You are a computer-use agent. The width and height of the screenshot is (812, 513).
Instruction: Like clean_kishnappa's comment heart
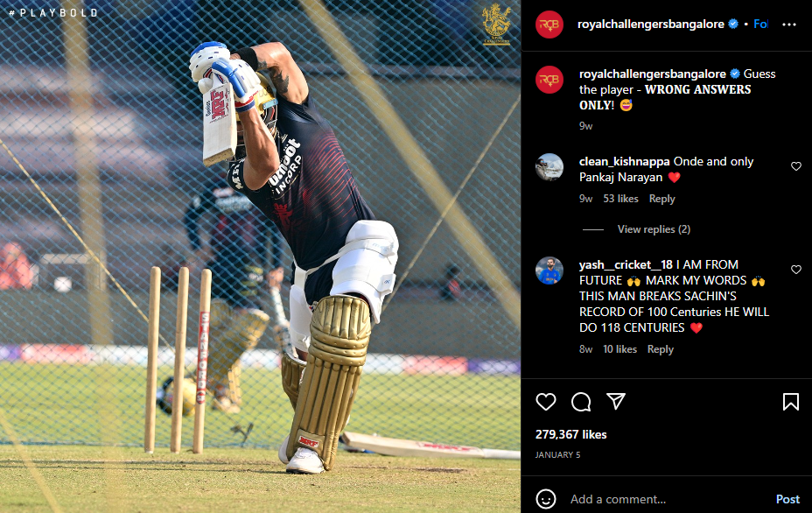[x=796, y=166]
